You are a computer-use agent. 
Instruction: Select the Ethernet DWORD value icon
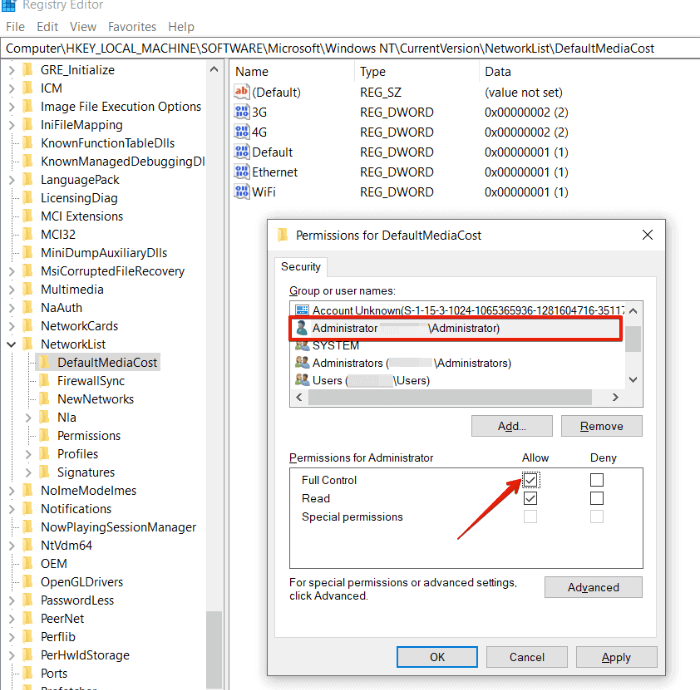pos(242,172)
